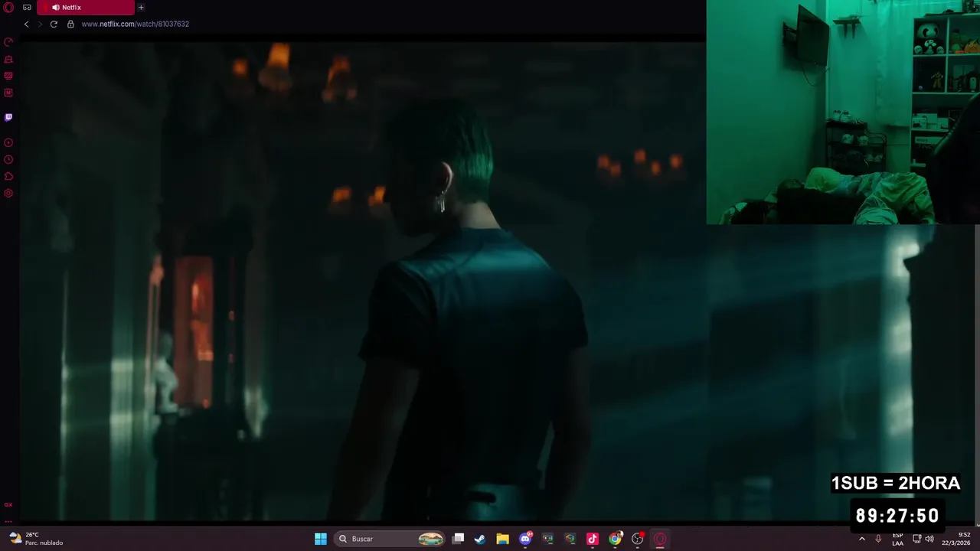Open the Windows Start menu
The width and height of the screenshot is (980, 551).
pyautogui.click(x=321, y=539)
